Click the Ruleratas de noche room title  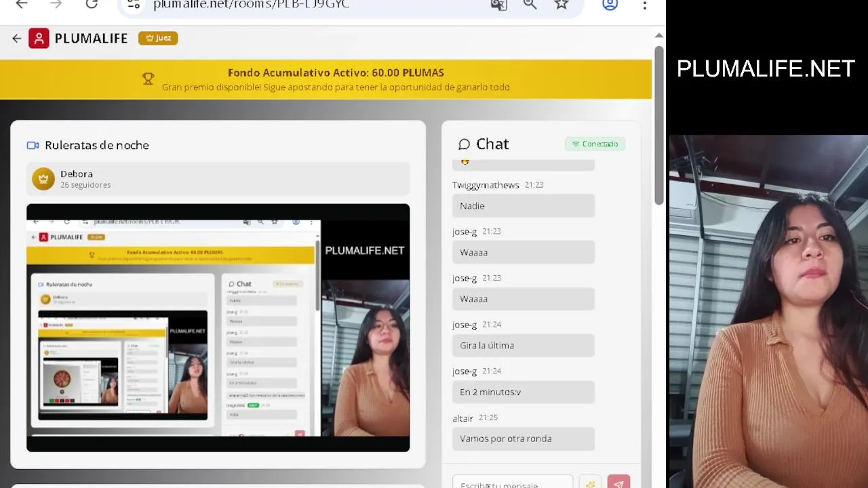tap(97, 145)
